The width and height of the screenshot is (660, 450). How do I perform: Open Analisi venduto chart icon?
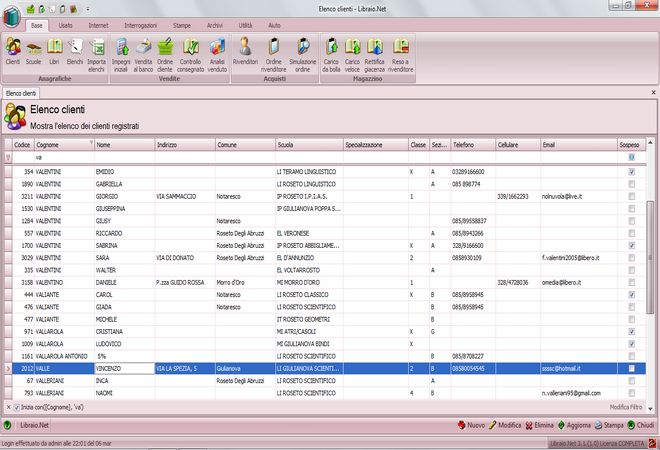point(217,55)
